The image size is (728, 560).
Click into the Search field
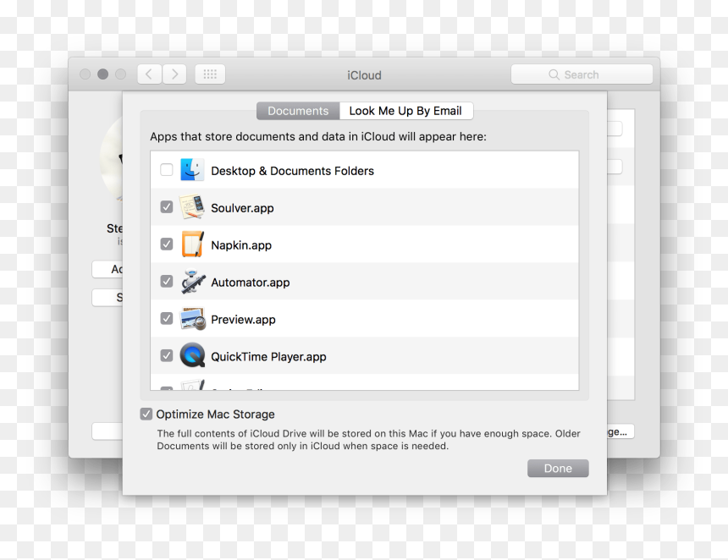(582, 74)
